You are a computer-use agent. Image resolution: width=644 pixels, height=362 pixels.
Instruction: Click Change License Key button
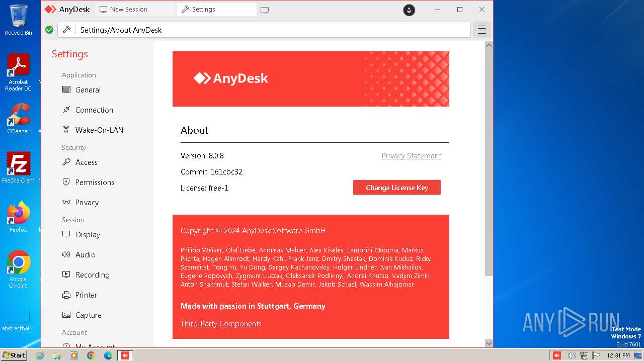(397, 188)
